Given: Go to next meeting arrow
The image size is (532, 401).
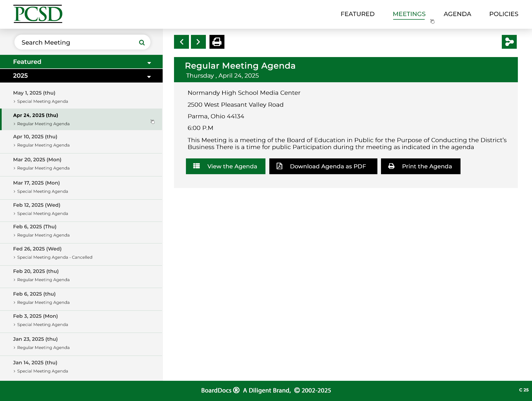Looking at the screenshot, I should [198, 42].
